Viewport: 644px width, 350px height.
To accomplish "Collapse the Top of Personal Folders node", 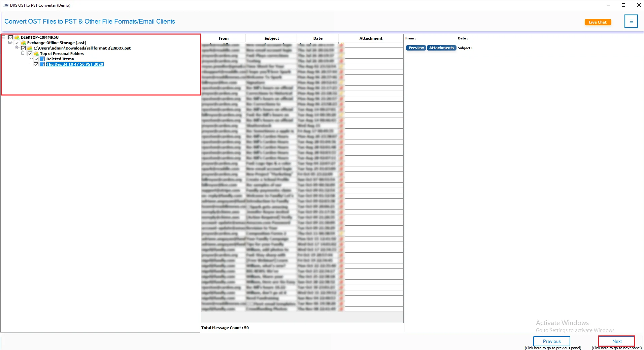I will click(23, 53).
